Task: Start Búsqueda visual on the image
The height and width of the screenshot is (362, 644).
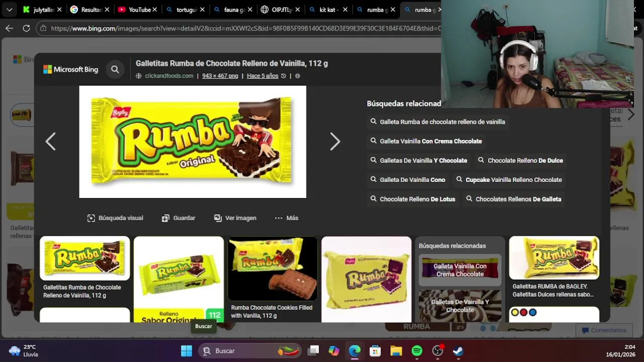Action: (x=115, y=218)
